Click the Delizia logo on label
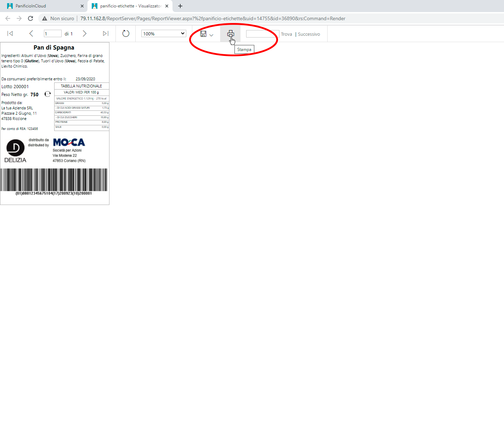The image size is (504, 429). [15, 150]
